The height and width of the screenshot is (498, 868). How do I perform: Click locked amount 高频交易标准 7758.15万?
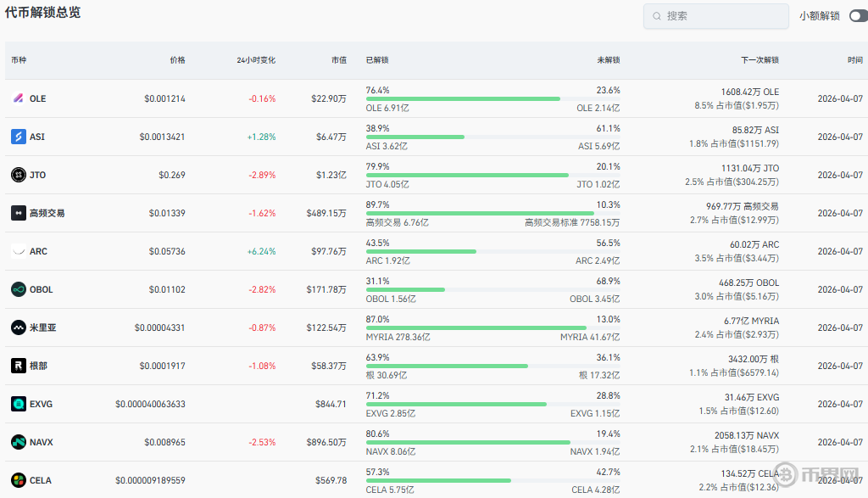pyautogui.click(x=572, y=222)
